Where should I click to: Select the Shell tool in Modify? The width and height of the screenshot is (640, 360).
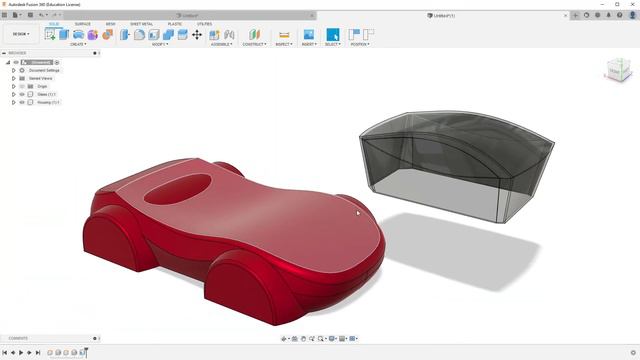click(x=154, y=35)
